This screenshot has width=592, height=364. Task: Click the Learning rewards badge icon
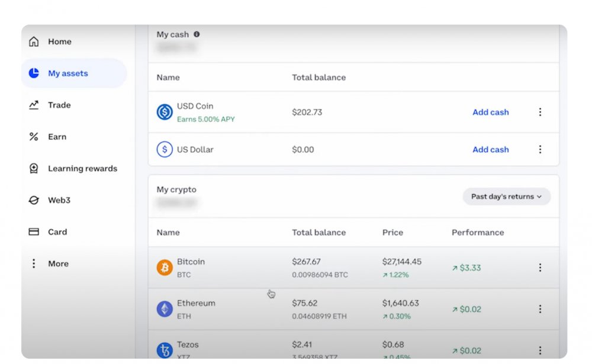34,169
